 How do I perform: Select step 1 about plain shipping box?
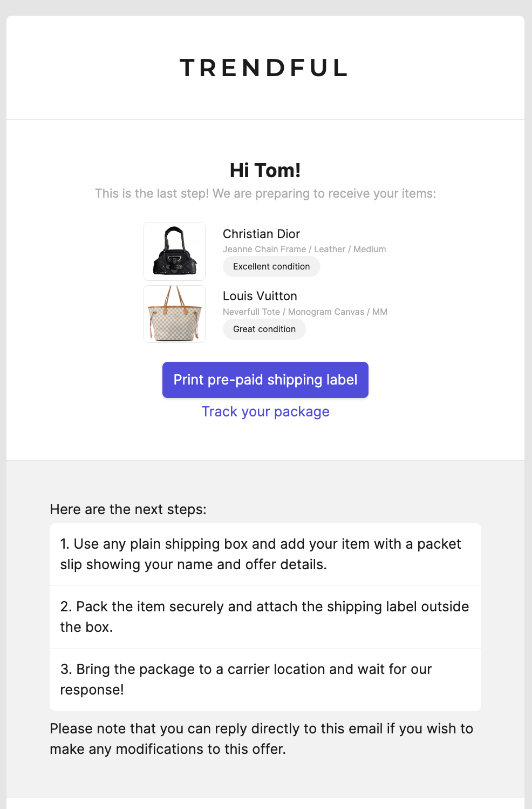(x=265, y=554)
